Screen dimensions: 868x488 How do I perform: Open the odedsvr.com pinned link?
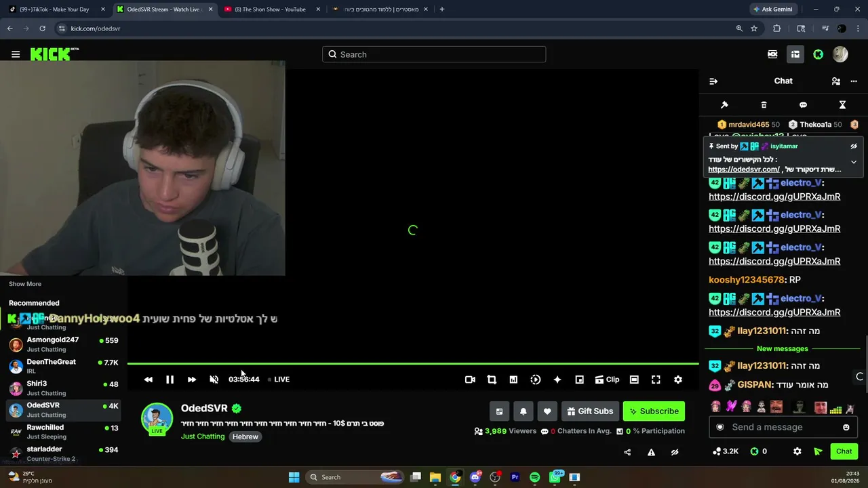point(744,169)
